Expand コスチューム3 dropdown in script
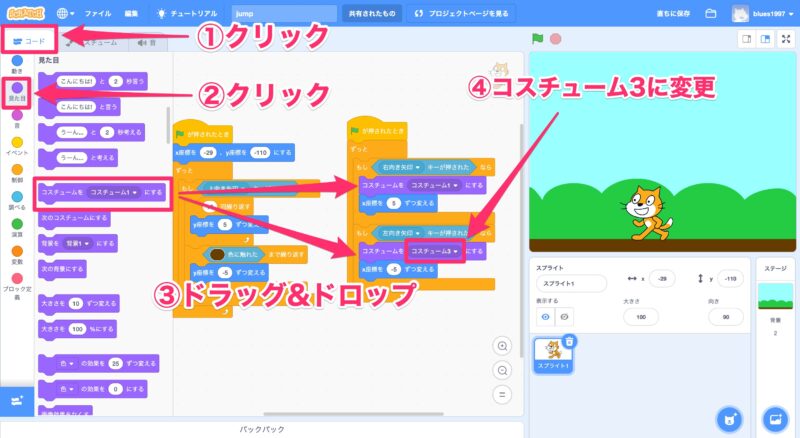 [x=456, y=251]
